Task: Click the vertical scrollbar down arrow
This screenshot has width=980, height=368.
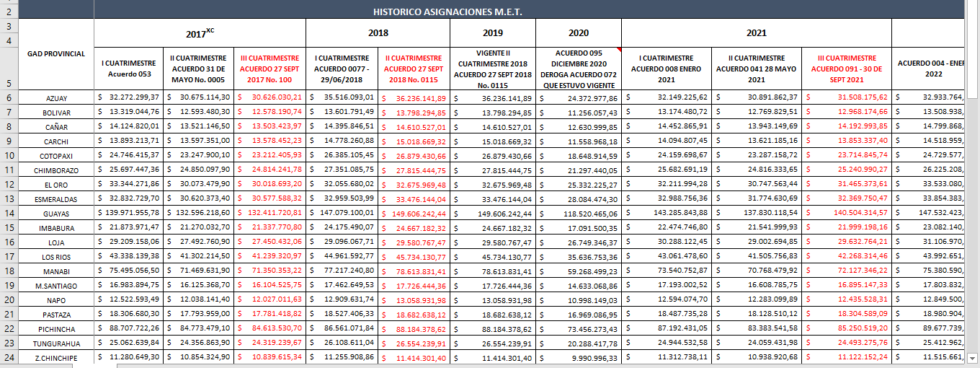Action: point(973,357)
